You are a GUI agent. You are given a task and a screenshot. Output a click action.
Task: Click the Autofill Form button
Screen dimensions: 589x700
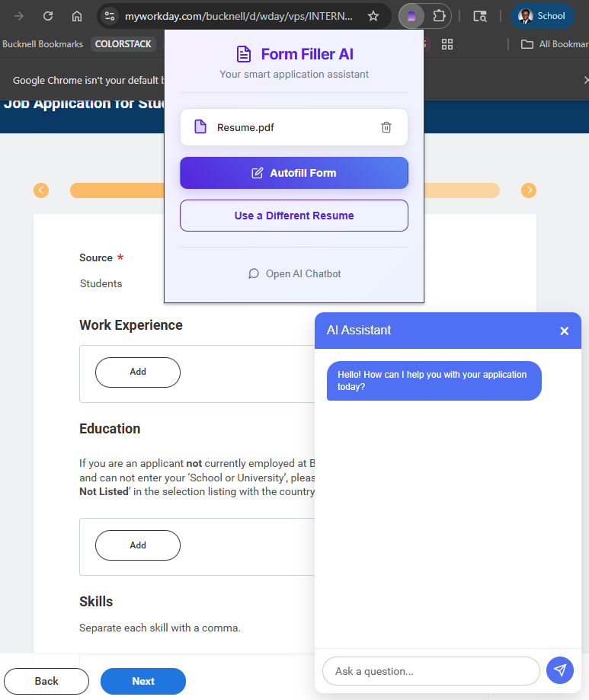pyautogui.click(x=294, y=173)
